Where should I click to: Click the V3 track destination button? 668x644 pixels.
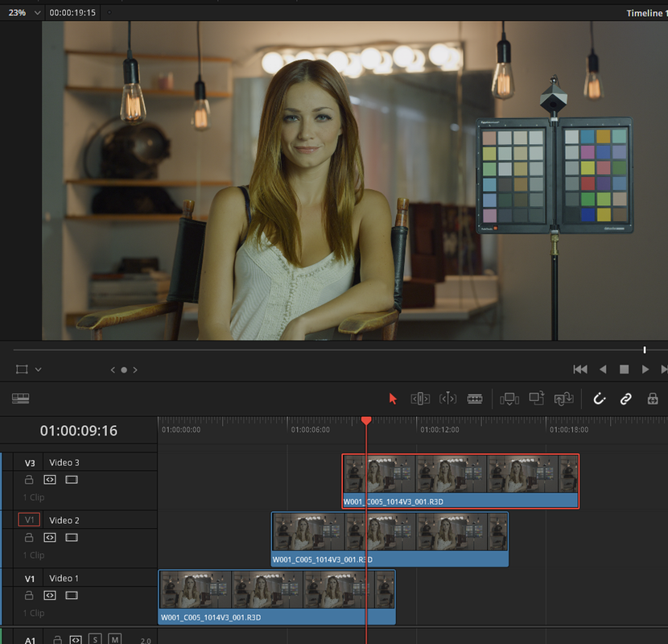tap(30, 463)
